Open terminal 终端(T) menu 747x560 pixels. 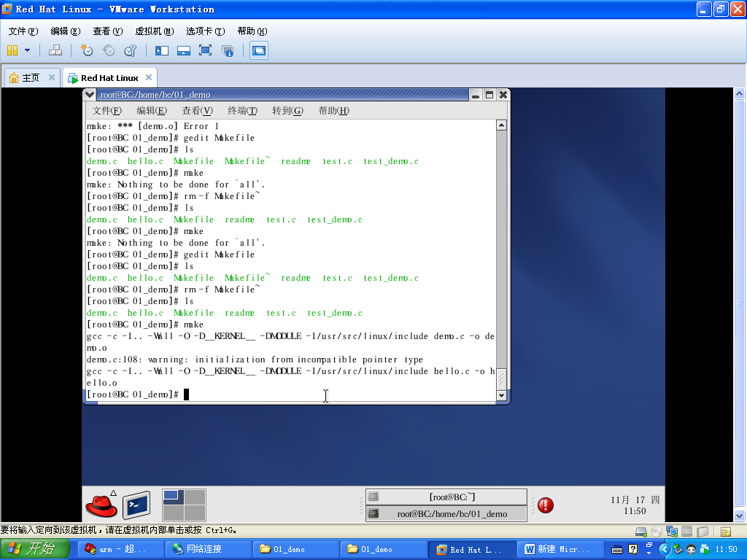(242, 111)
